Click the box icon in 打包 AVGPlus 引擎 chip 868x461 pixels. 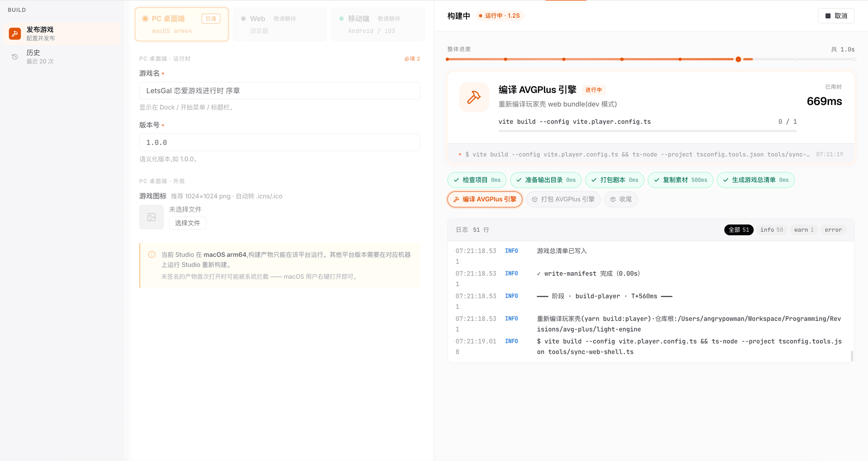tap(535, 199)
